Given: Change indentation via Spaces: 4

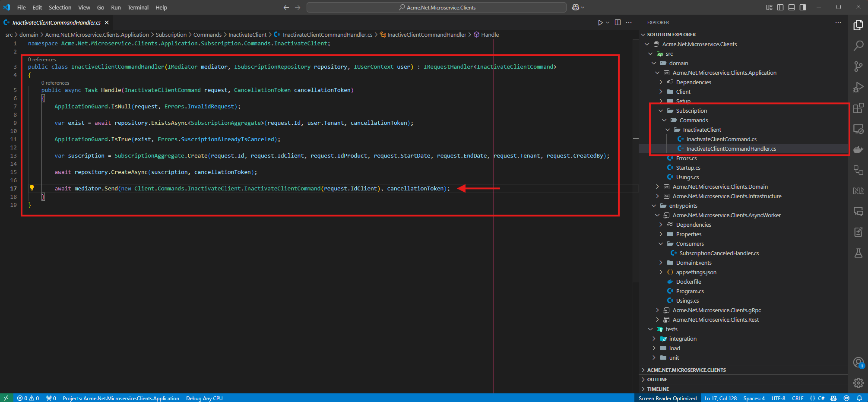Looking at the screenshot, I should pyautogui.click(x=754, y=398).
